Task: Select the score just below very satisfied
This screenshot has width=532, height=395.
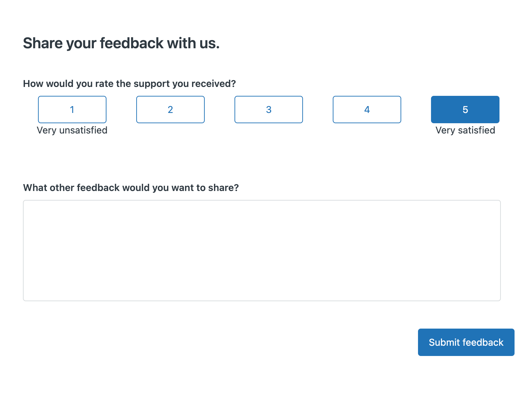Action: (367, 110)
